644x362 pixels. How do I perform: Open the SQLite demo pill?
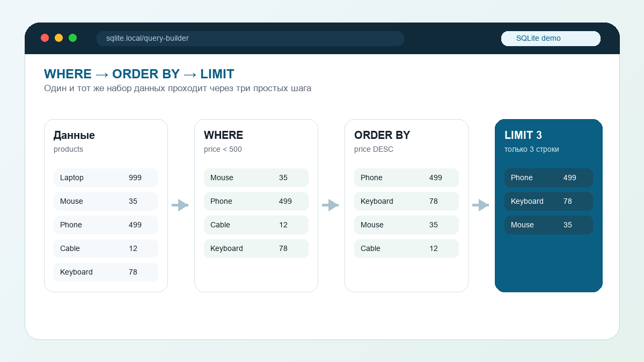tap(551, 39)
